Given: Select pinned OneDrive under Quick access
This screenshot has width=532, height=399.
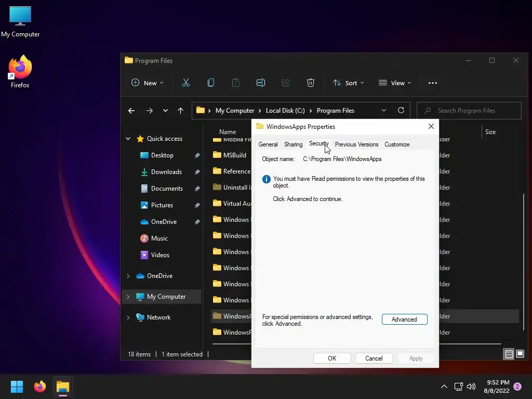Looking at the screenshot, I should point(164,222).
